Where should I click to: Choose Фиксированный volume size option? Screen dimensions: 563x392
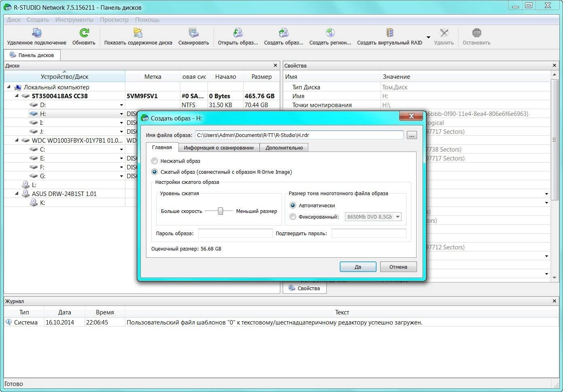coord(293,217)
